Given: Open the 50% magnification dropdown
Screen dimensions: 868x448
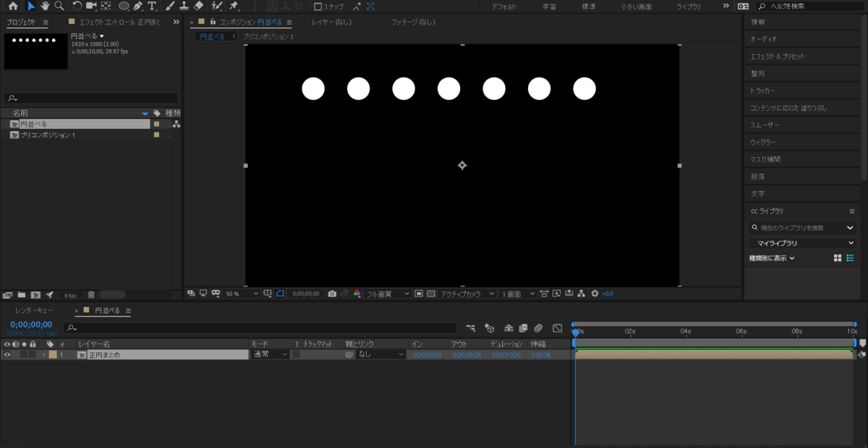Looking at the screenshot, I should (242, 294).
